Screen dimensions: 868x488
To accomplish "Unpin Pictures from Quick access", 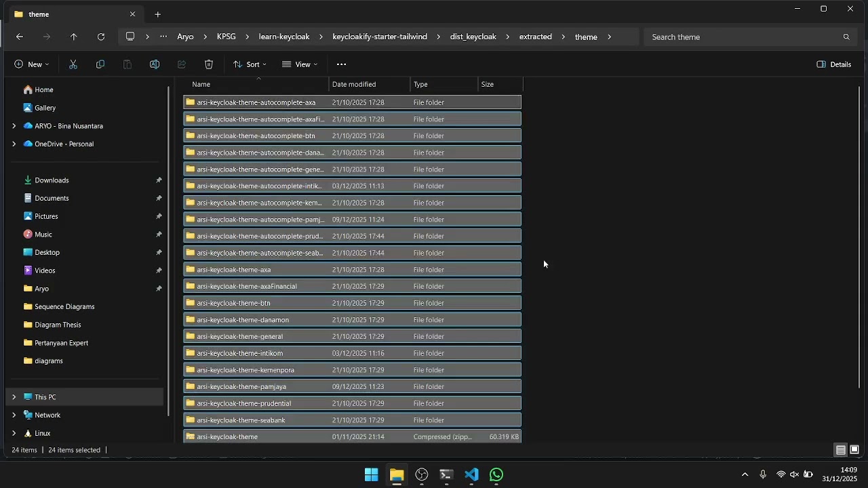I will click(x=159, y=216).
